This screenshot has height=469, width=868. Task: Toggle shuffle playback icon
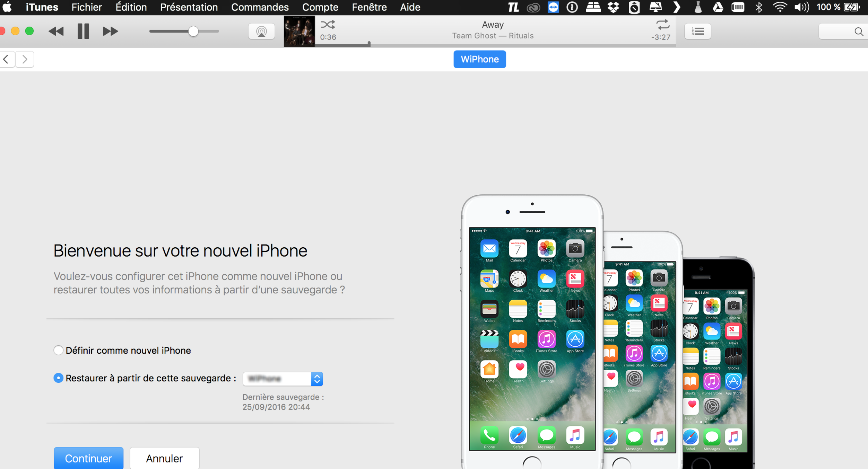(x=328, y=25)
